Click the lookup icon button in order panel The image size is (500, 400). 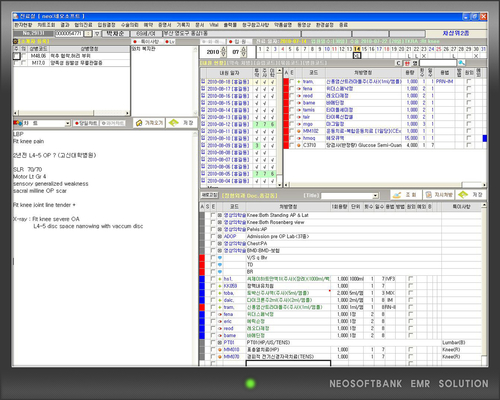point(406,195)
